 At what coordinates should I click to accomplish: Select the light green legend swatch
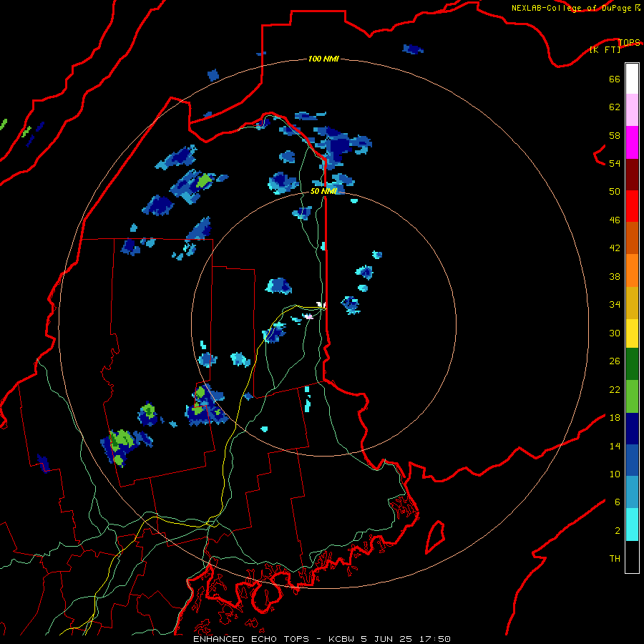pos(632,396)
